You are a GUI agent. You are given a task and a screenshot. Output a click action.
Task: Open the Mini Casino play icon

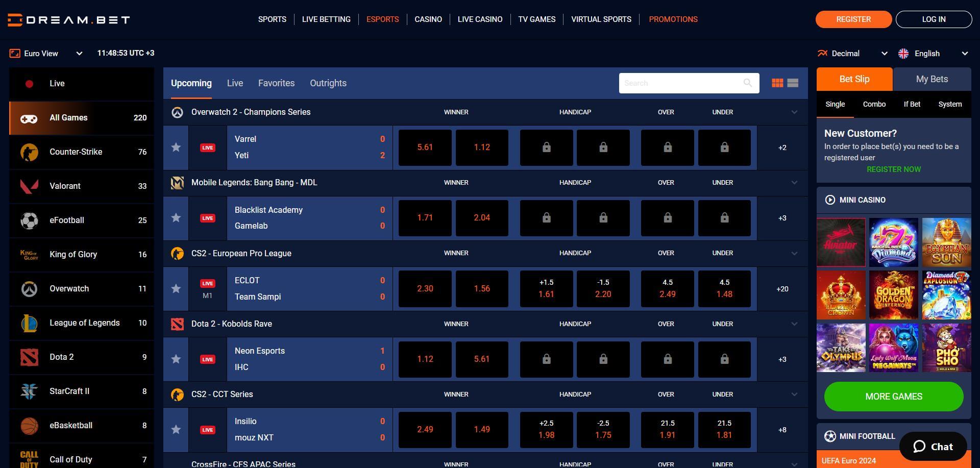pyautogui.click(x=830, y=200)
